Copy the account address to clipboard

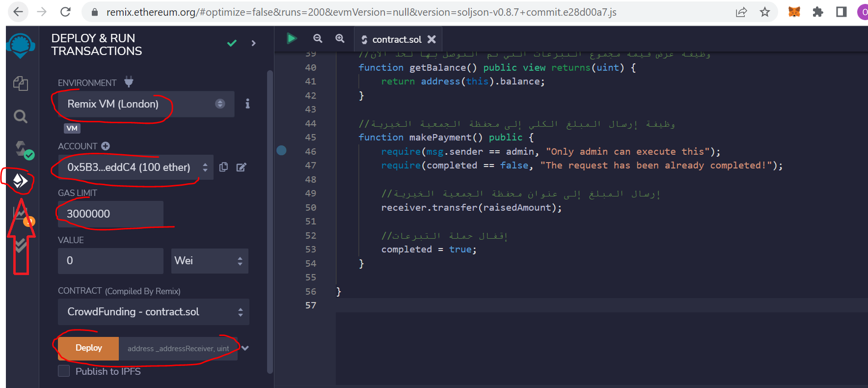coord(223,167)
